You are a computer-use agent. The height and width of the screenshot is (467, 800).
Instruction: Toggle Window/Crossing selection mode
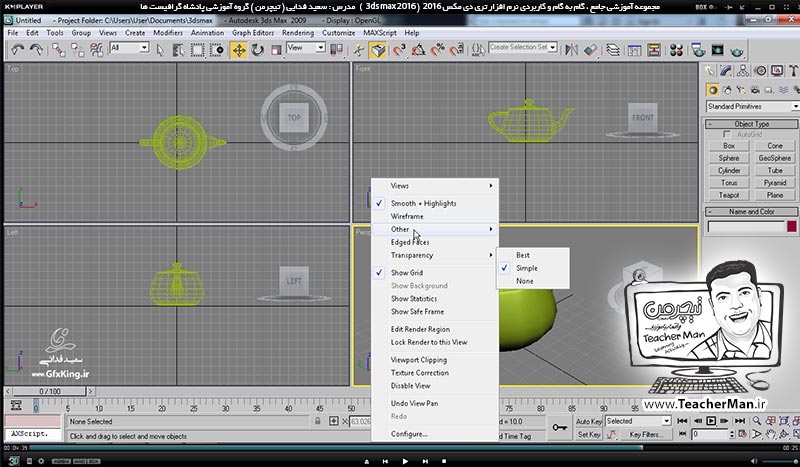217,50
